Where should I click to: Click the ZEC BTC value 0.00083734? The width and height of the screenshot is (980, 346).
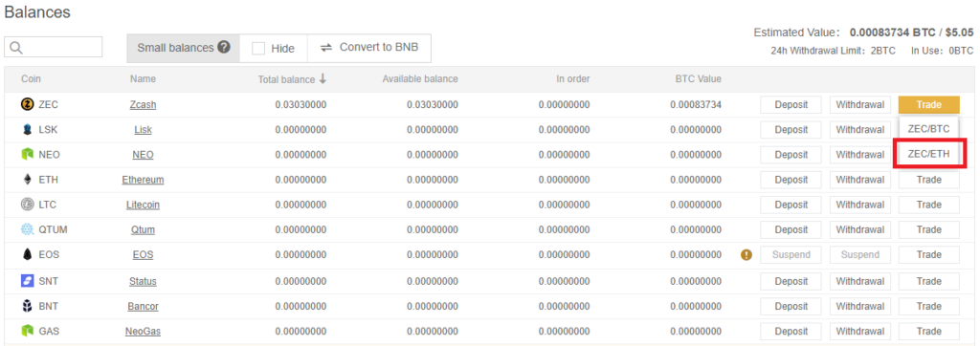tap(696, 105)
